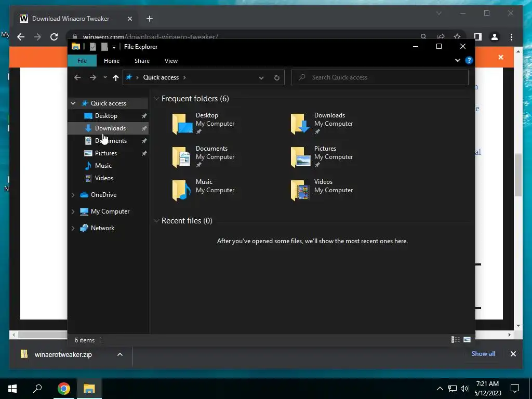Expand the My Computer tree node

(x=73, y=211)
